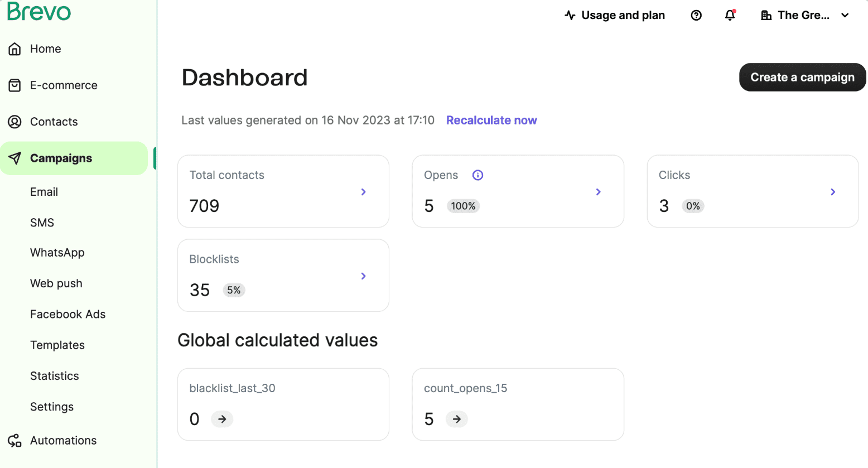Select the E-commerce sidebar icon

pyautogui.click(x=15, y=85)
